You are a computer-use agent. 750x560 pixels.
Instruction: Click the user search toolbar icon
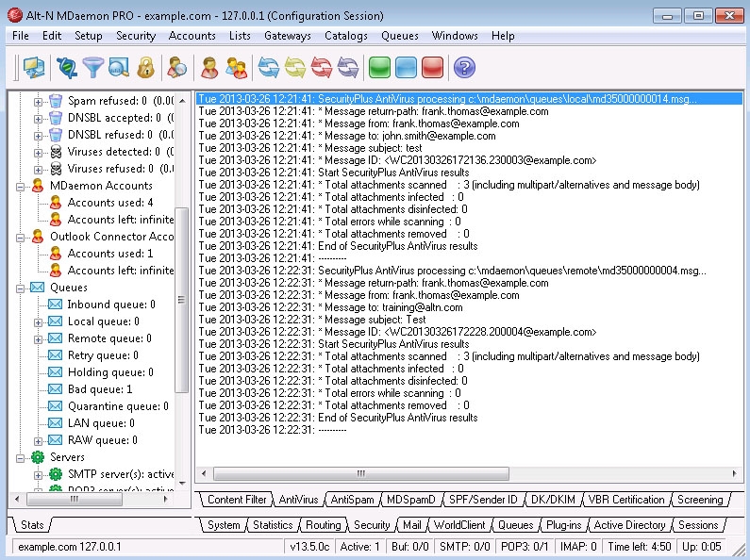tap(177, 68)
